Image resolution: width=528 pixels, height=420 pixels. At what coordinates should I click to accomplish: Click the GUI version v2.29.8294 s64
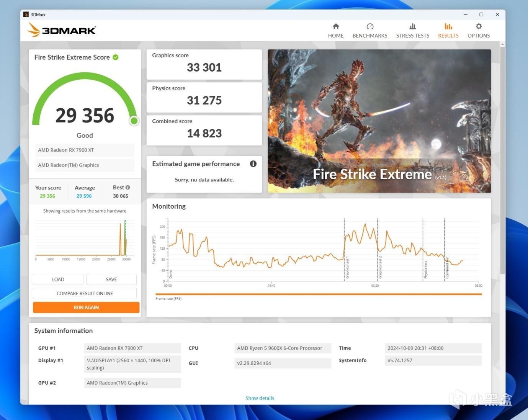(x=283, y=363)
